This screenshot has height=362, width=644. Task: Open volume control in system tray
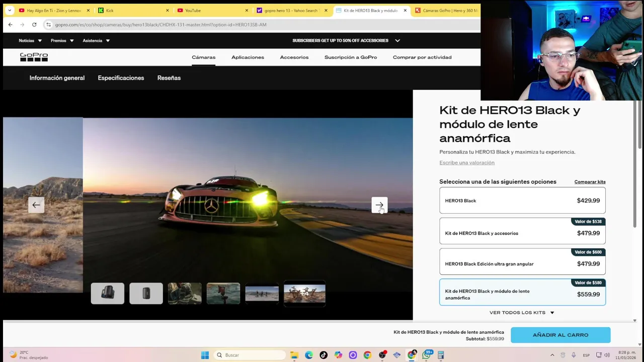(x=607, y=355)
